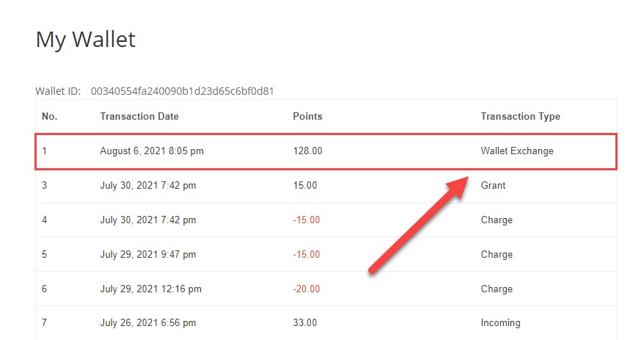The width and height of the screenshot is (644, 340).
Task: Click the Points column header
Action: point(307,116)
